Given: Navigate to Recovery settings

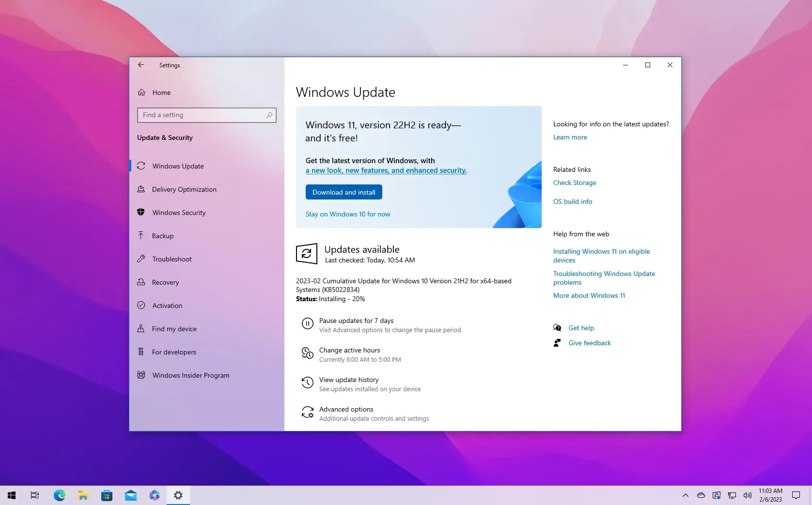Looking at the screenshot, I should [x=207, y=282].
